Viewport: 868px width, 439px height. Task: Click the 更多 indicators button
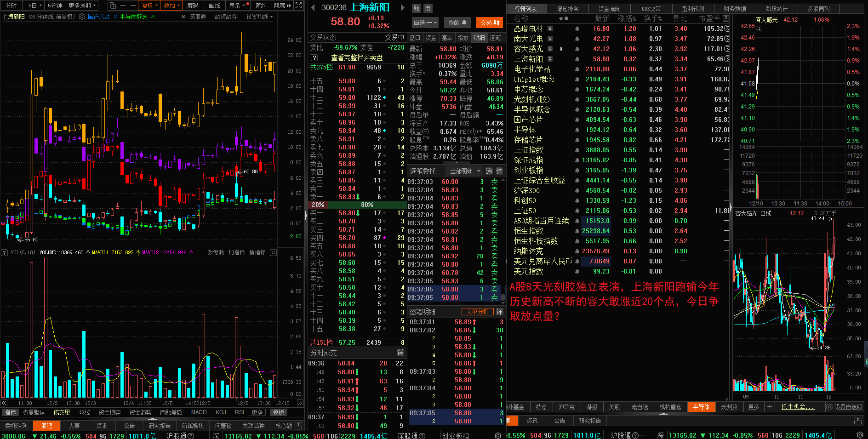coord(257,412)
